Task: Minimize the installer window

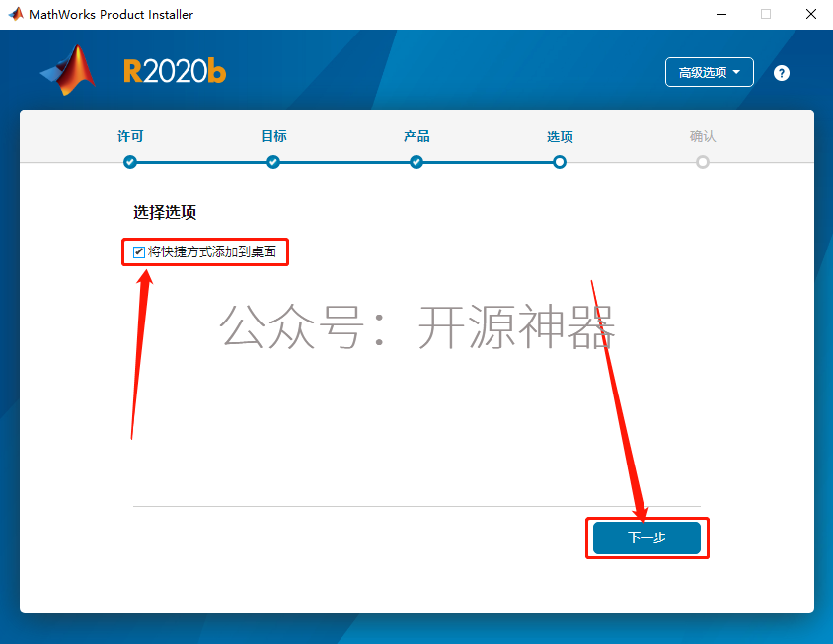Action: click(721, 15)
